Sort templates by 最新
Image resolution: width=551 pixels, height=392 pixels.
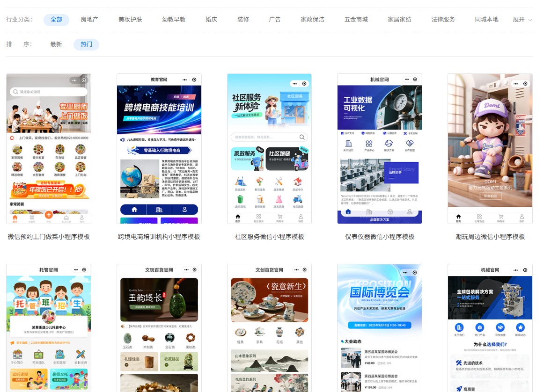coord(56,44)
